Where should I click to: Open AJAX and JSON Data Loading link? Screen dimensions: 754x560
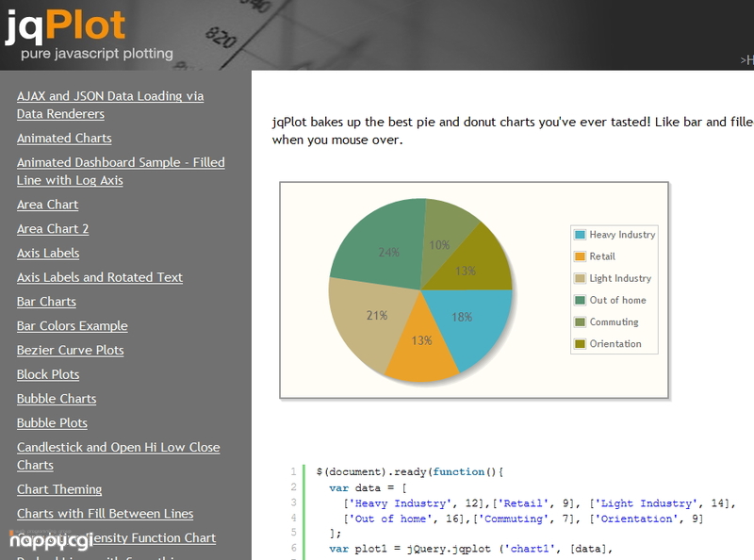pyautogui.click(x=110, y=105)
